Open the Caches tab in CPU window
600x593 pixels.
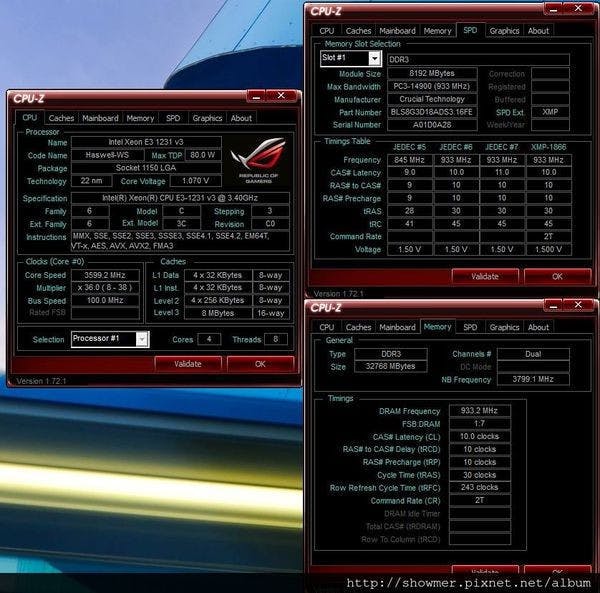point(61,118)
